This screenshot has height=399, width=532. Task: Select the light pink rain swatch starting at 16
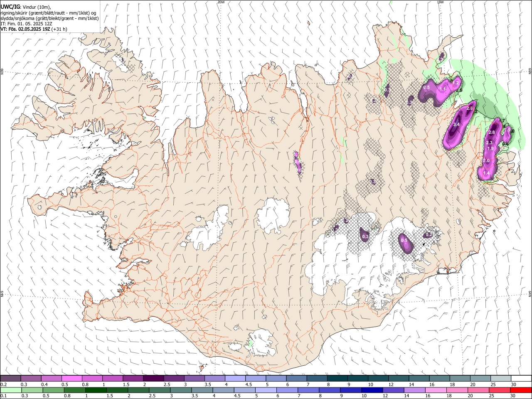[436, 390]
